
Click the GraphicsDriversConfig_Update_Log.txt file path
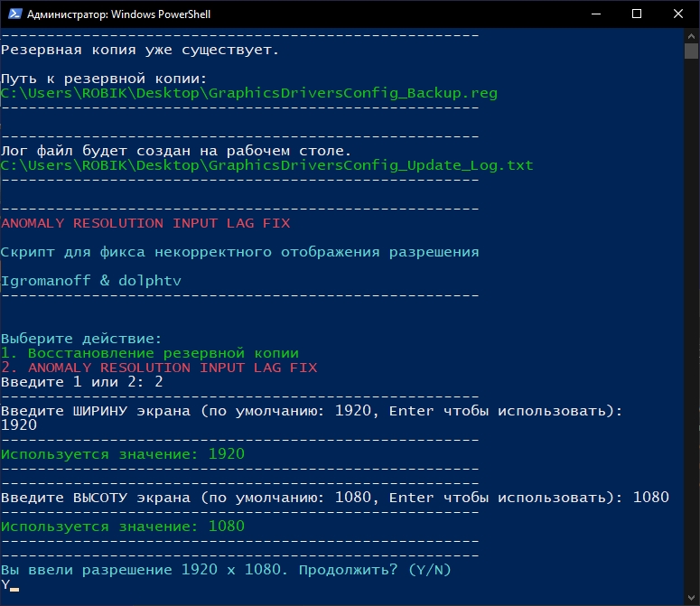267,165
